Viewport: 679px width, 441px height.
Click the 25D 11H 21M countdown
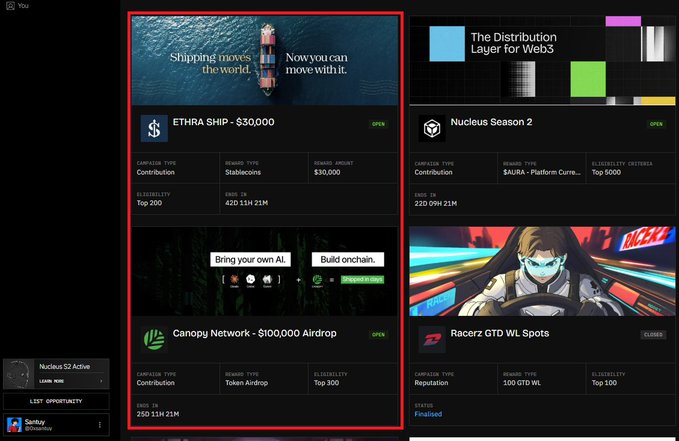(x=158, y=414)
